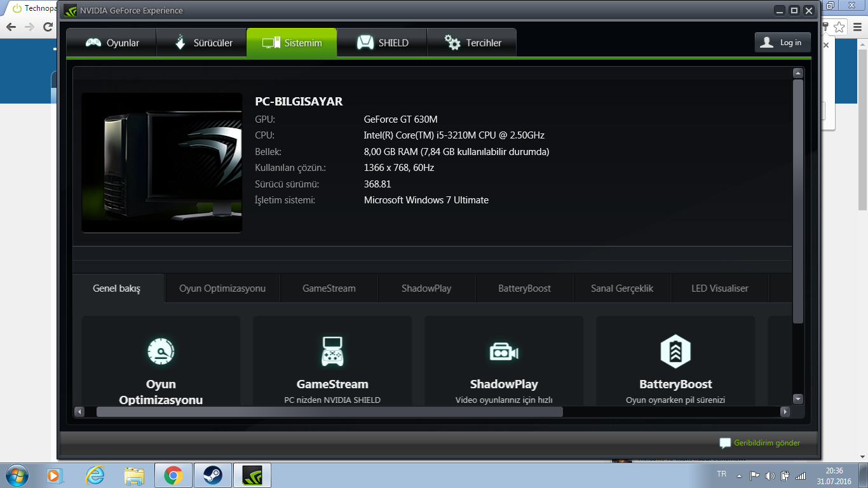
Task: Switch to Chrome from the taskbar
Action: [173, 475]
